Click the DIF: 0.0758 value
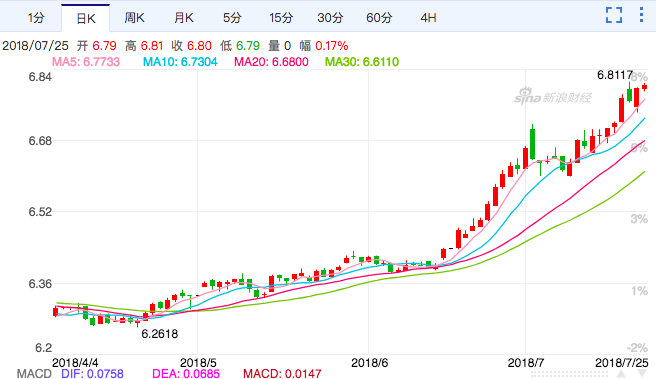The image size is (656, 379). coord(92,373)
